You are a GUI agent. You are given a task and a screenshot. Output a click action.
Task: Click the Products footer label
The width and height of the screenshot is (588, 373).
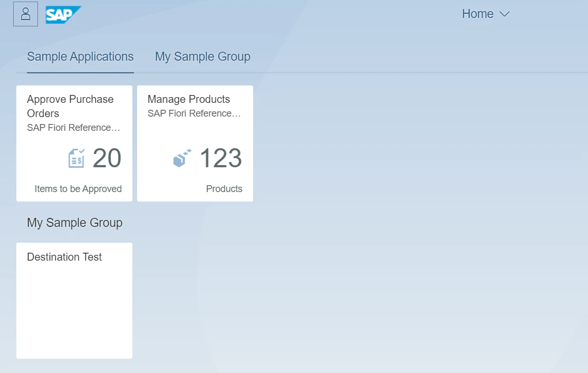click(224, 189)
